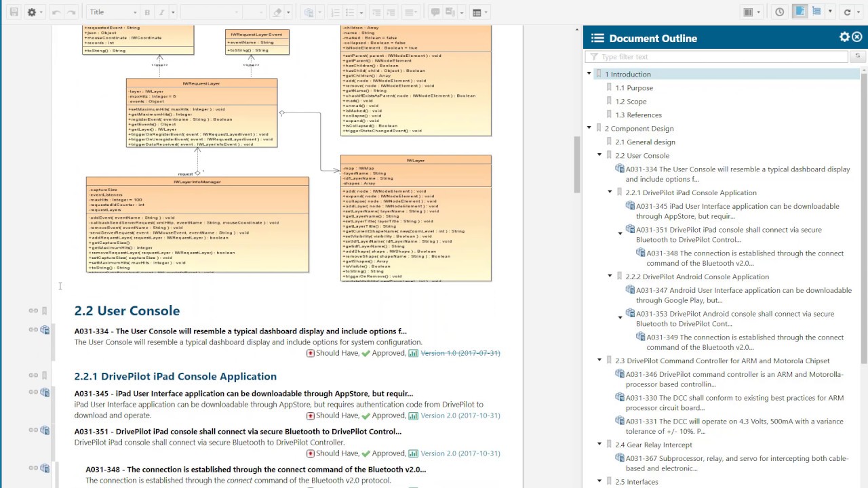The height and width of the screenshot is (488, 868).
Task: Open the document gear settings menu
Action: click(34, 12)
